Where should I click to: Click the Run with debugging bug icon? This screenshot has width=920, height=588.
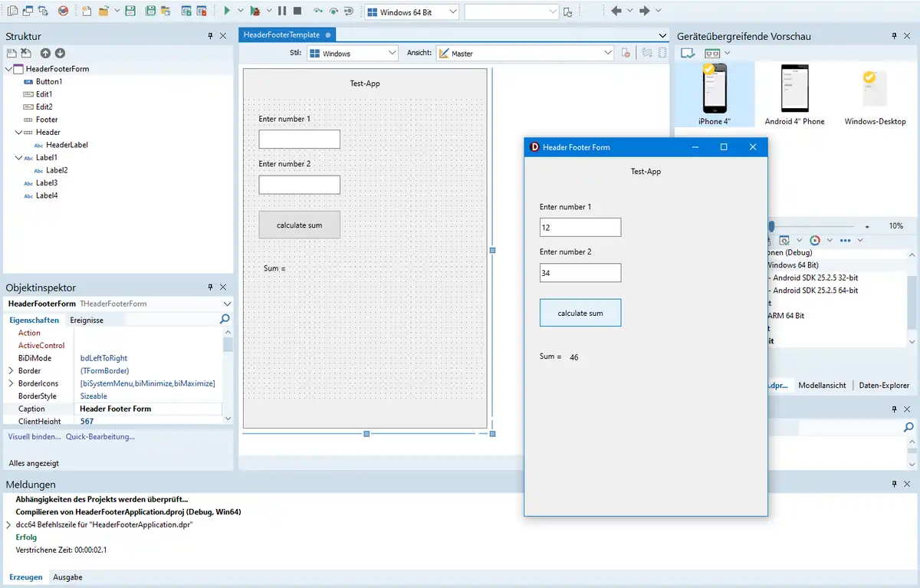point(255,11)
